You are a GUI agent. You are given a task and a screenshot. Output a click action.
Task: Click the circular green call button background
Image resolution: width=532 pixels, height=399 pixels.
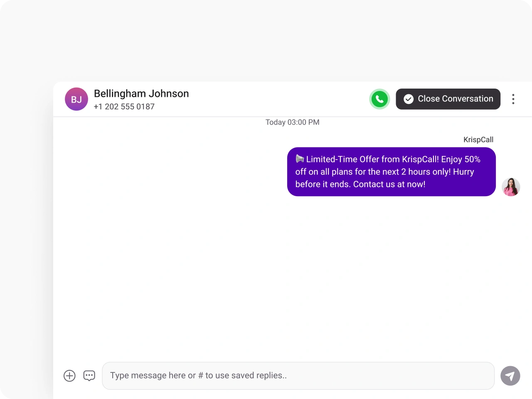tap(379, 99)
